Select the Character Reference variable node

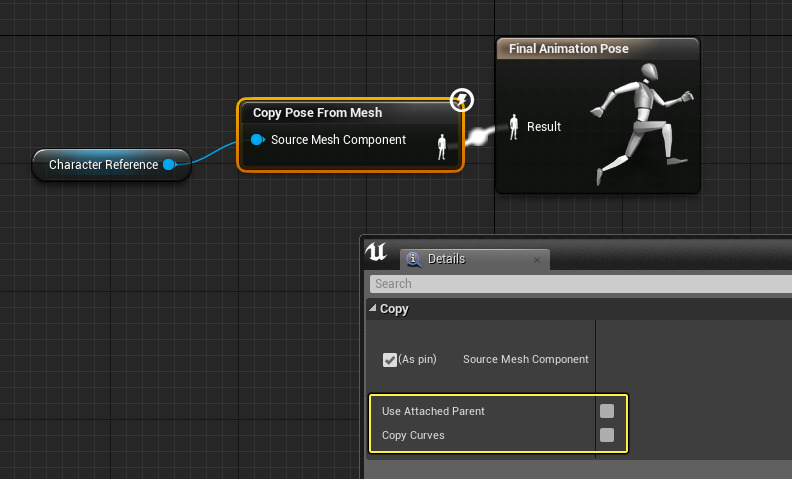(x=102, y=165)
